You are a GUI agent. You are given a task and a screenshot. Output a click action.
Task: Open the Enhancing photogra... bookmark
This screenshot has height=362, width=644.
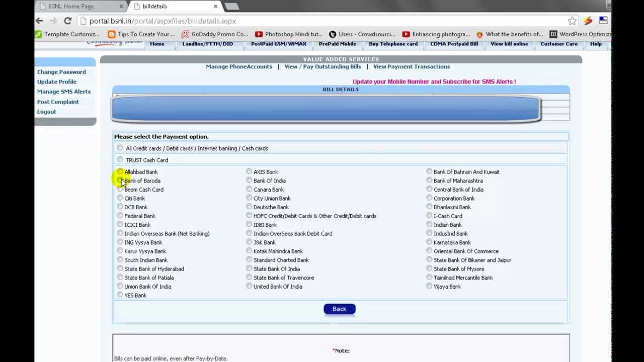(436, 34)
